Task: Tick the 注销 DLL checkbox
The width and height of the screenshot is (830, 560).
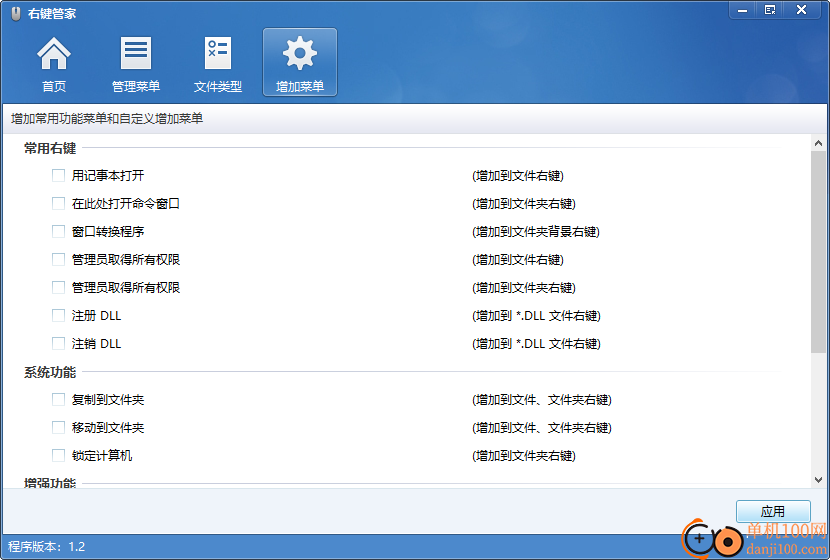Action: pyautogui.click(x=58, y=344)
